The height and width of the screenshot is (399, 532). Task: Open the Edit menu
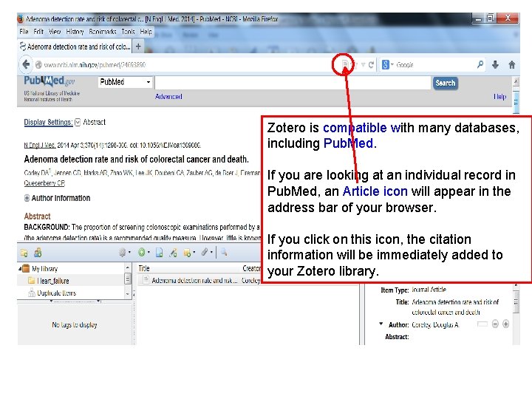click(x=38, y=32)
